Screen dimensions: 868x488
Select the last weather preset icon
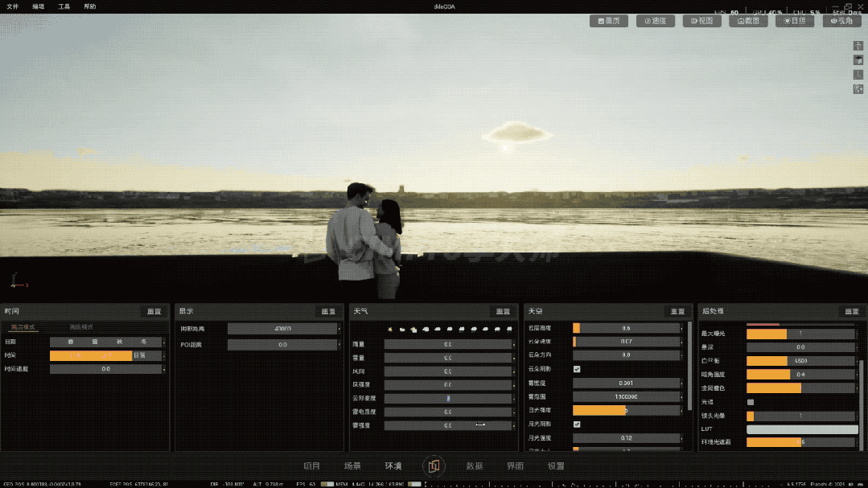[x=509, y=329]
